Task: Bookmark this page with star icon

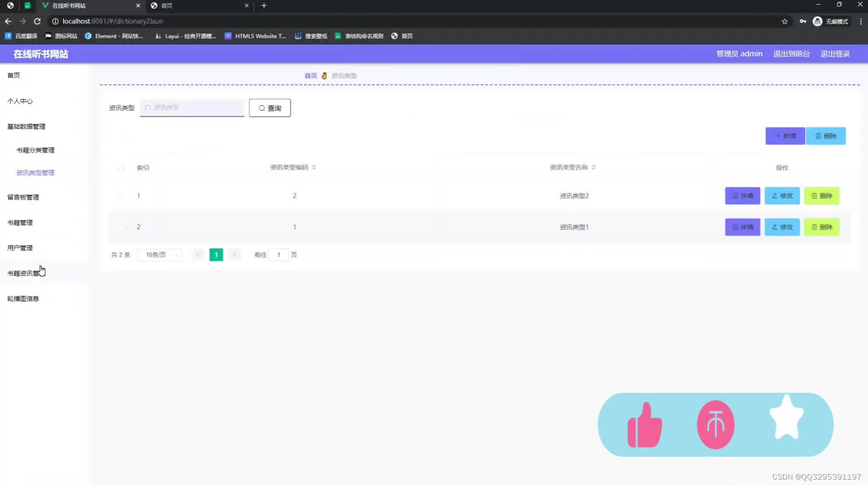Action: click(785, 21)
